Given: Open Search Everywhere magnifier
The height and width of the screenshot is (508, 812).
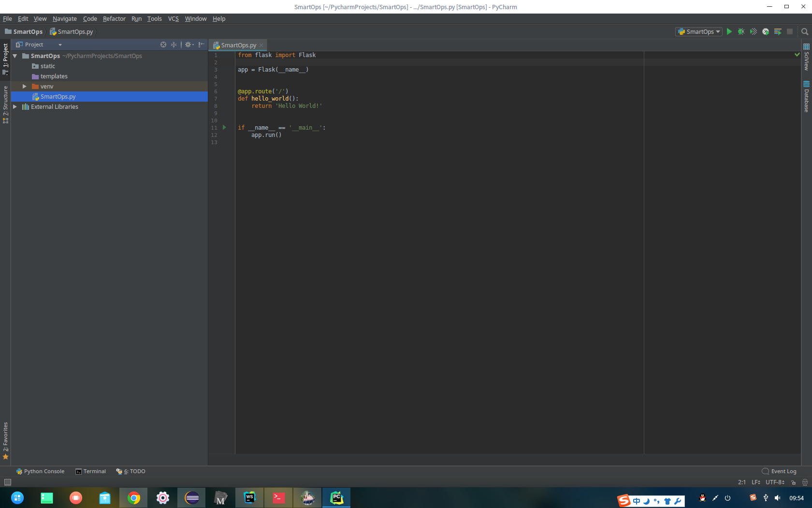Looking at the screenshot, I should click(805, 31).
